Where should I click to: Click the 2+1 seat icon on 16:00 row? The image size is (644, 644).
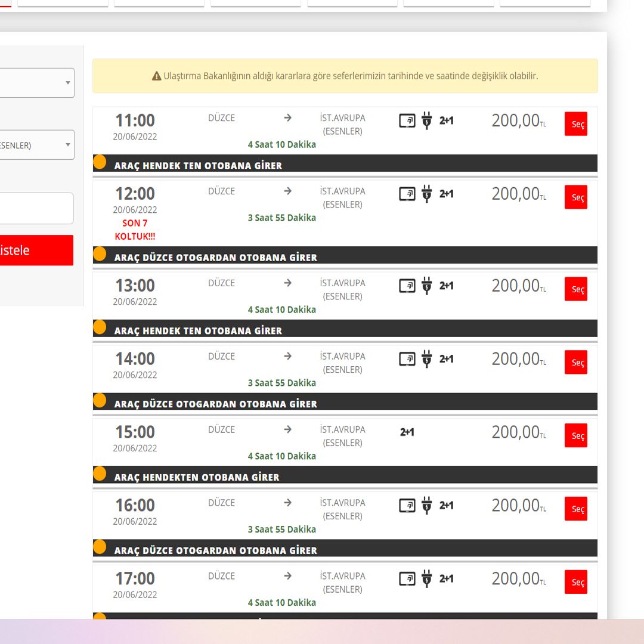(x=447, y=505)
